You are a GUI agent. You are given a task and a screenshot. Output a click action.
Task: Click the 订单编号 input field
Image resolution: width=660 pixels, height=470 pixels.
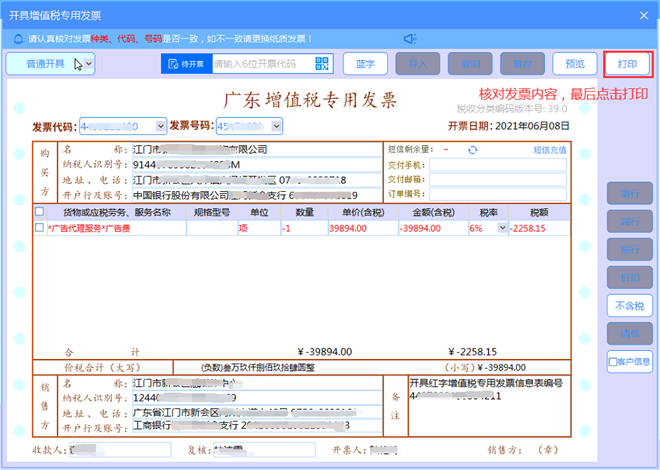pyautogui.click(x=498, y=194)
